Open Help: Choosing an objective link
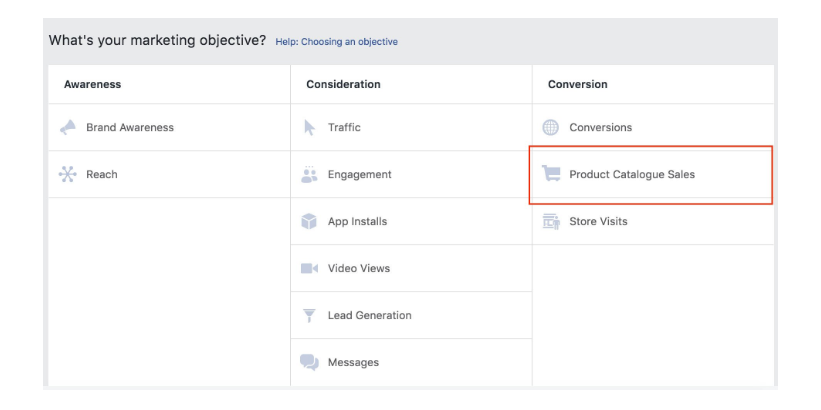 337,41
